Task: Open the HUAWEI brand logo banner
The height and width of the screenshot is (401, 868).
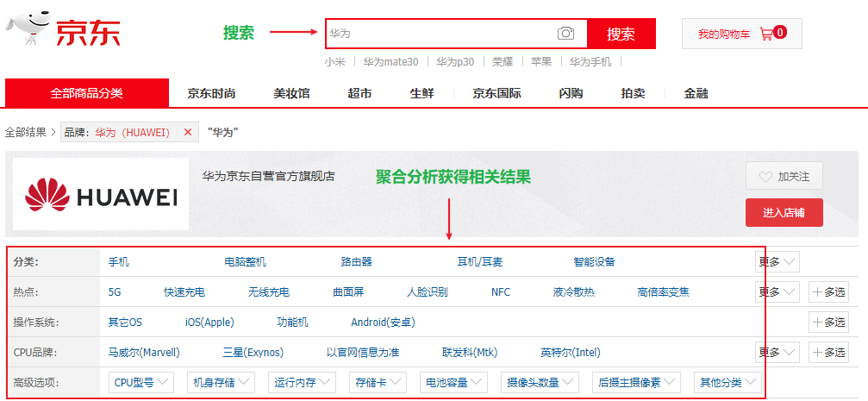Action: pyautogui.click(x=101, y=194)
